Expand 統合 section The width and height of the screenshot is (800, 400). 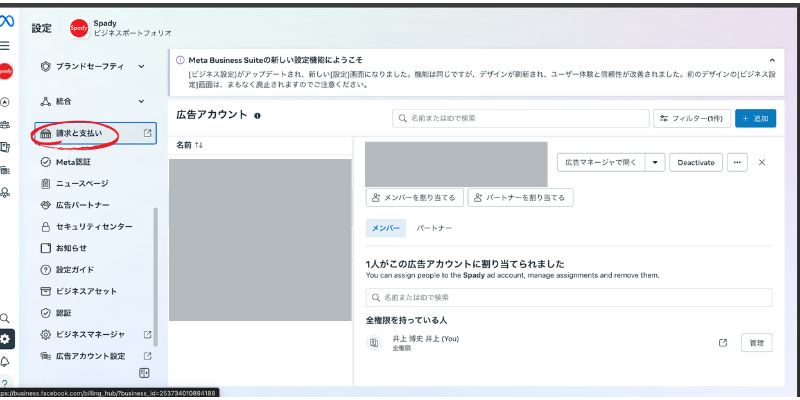141,102
